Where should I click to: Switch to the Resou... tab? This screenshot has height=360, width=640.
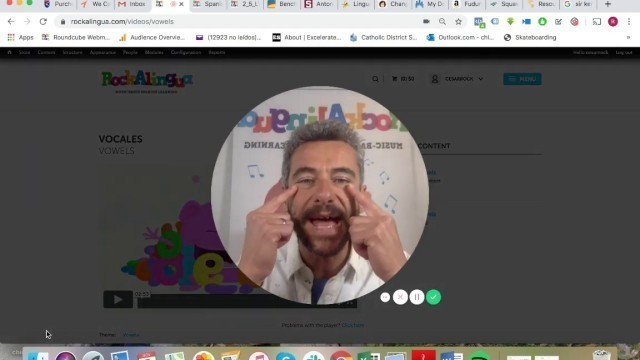[541, 4]
